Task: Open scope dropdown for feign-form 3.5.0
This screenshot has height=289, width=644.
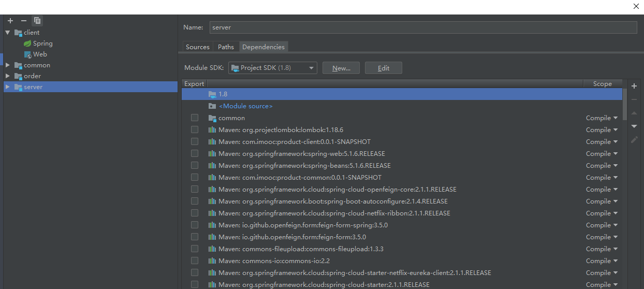Action: [602, 237]
